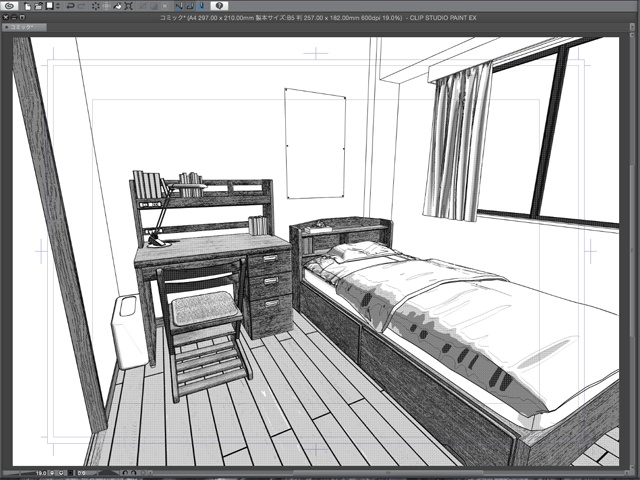Viewport: 640px width, 480px height.
Task: Adjust the zoom slider at bottom left
Action: click(x=18, y=473)
